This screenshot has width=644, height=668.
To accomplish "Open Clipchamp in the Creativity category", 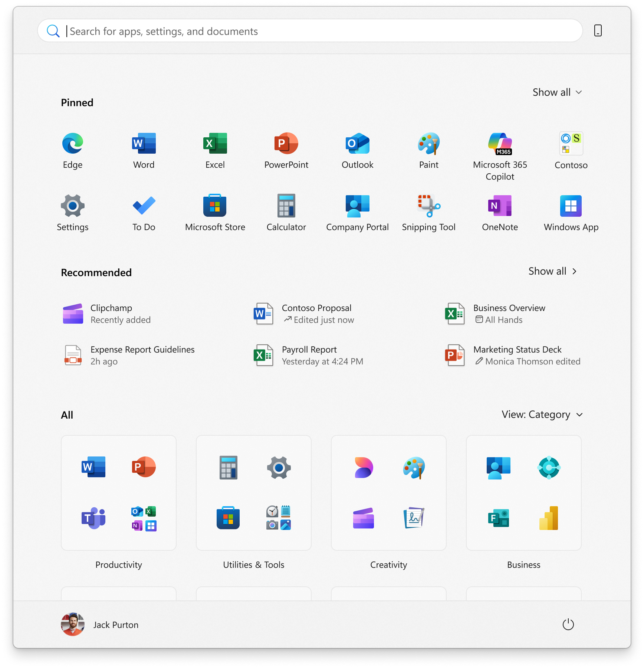I will [x=364, y=518].
